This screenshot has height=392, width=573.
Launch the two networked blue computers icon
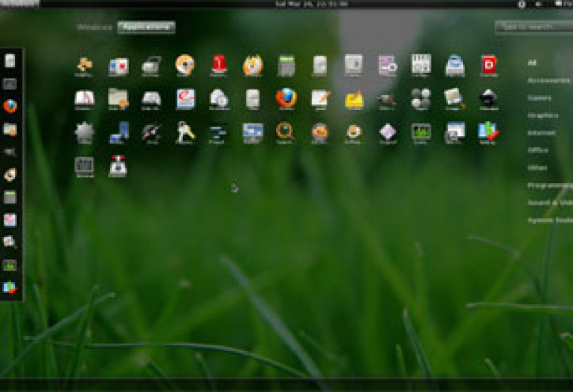(x=119, y=132)
